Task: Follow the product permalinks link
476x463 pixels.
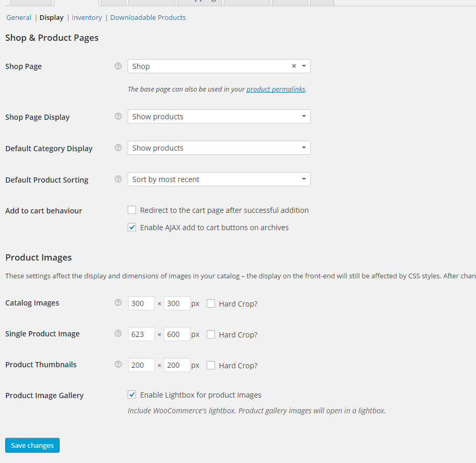Action: (x=276, y=89)
